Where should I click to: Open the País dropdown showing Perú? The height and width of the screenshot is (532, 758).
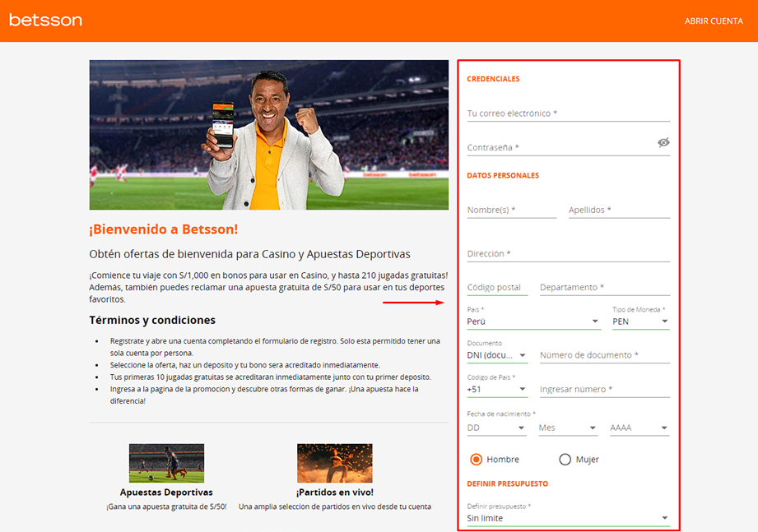[533, 322]
